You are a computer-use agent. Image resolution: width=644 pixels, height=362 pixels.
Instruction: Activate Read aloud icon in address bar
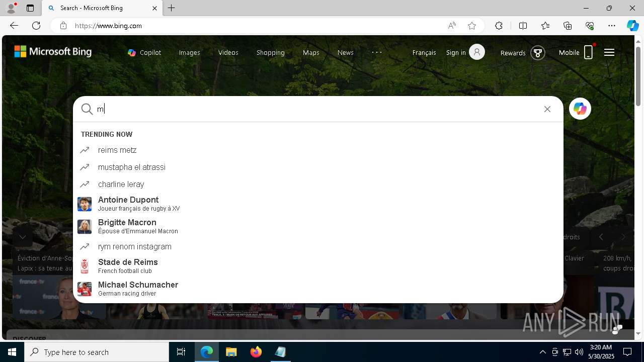click(452, 26)
